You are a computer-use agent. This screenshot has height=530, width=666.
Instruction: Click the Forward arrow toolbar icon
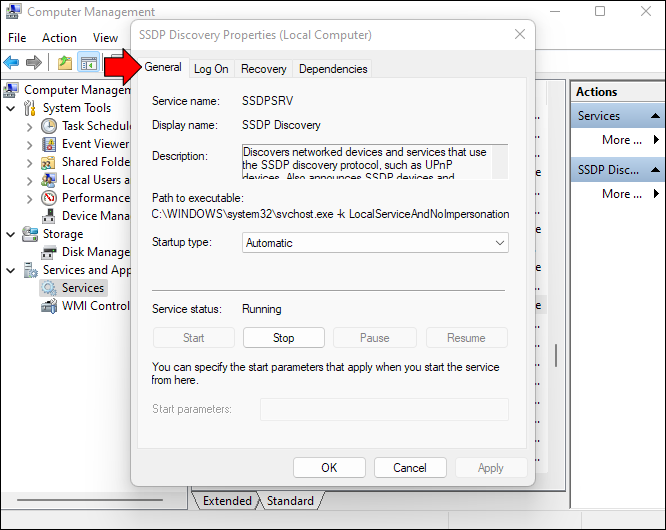coord(34,63)
